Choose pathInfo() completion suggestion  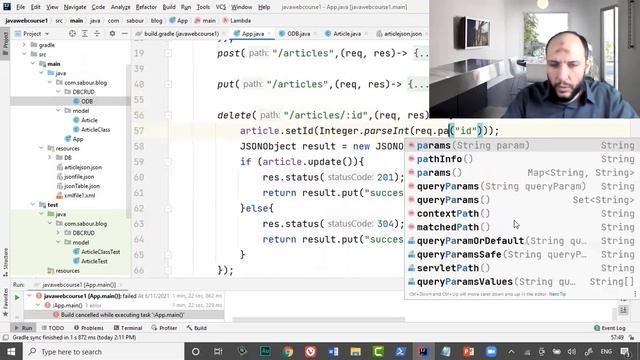pyautogui.click(x=521, y=159)
